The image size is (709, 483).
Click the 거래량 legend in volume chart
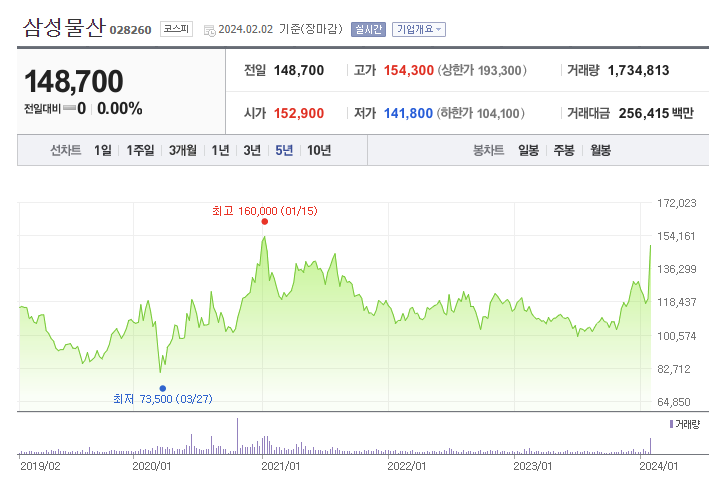pos(685,424)
